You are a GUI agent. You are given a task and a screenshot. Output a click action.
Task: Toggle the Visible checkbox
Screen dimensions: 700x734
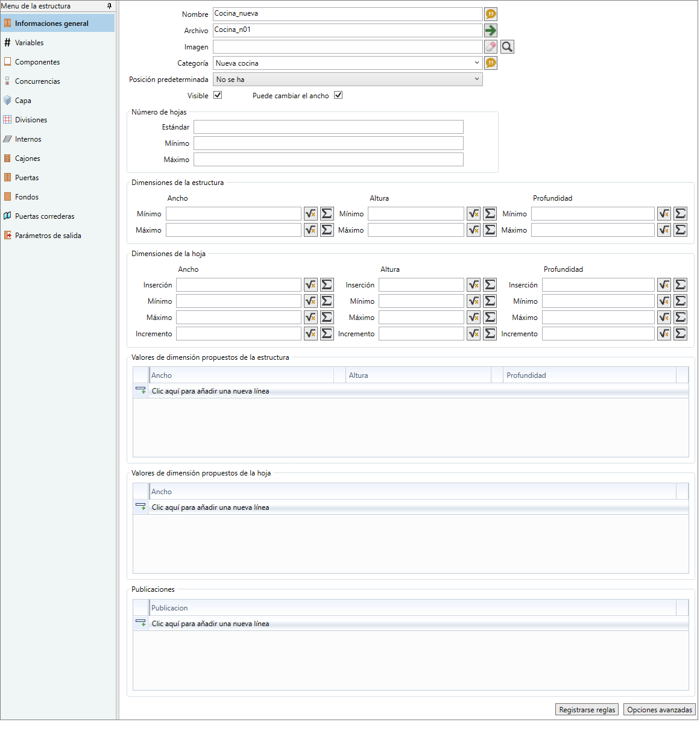[218, 95]
